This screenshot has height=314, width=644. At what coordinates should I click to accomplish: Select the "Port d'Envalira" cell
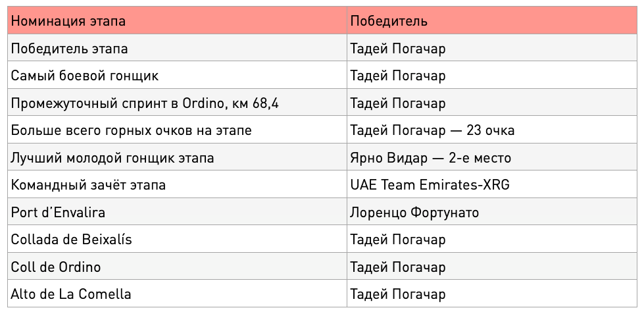tap(177, 211)
